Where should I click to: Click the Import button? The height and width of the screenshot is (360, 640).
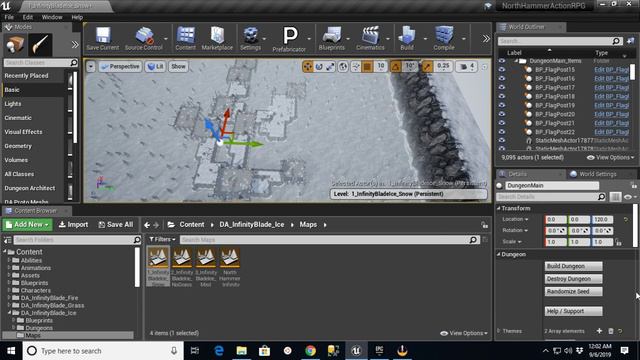click(73, 224)
